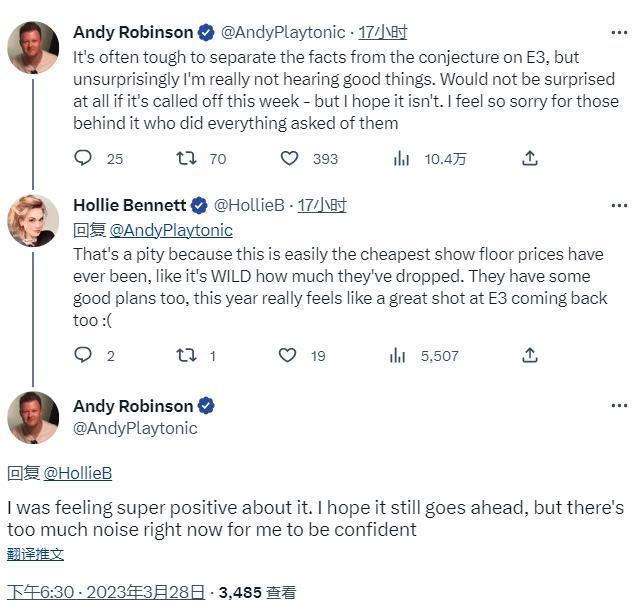Reply to Andy Robinson's first tweet
This screenshot has width=640, height=609.
(84, 158)
